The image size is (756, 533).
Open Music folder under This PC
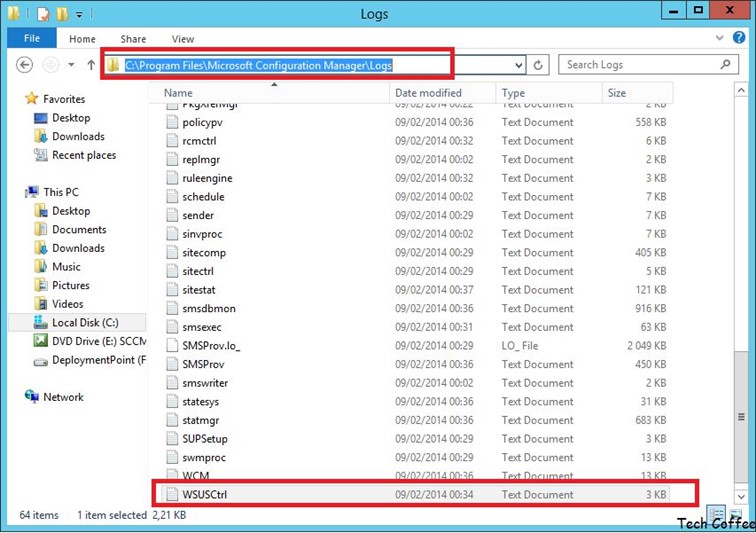coord(66,267)
